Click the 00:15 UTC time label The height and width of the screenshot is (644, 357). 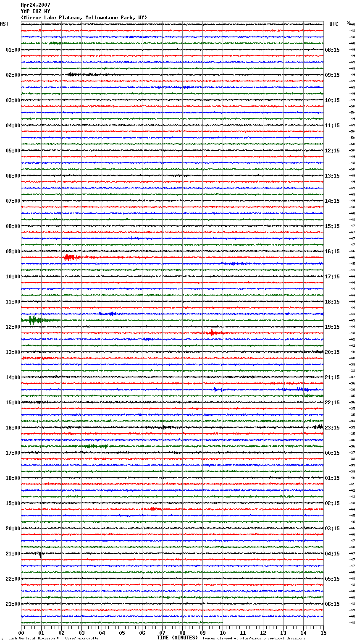click(332, 453)
